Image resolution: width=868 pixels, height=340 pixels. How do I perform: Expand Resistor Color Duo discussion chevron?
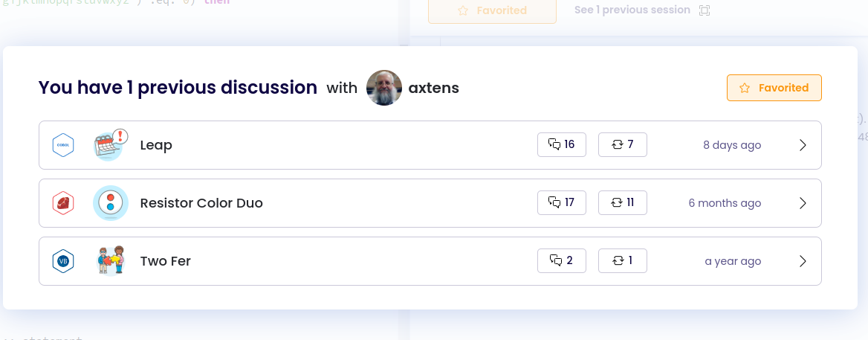803,203
